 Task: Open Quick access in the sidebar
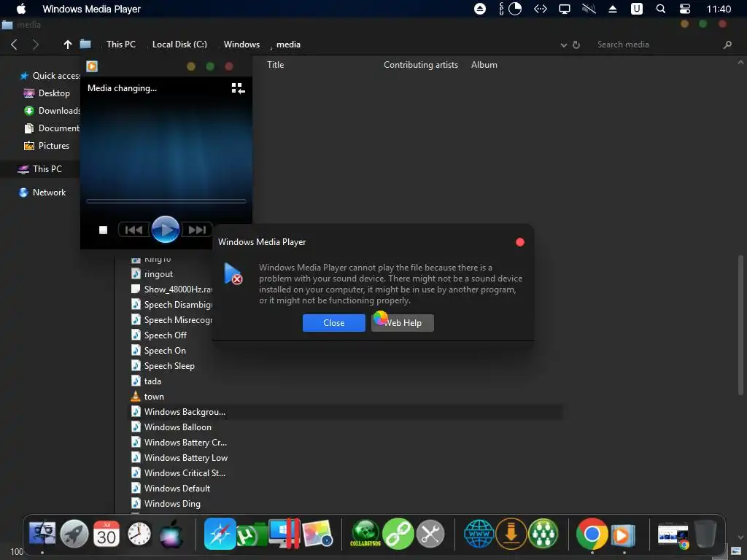pyautogui.click(x=50, y=76)
